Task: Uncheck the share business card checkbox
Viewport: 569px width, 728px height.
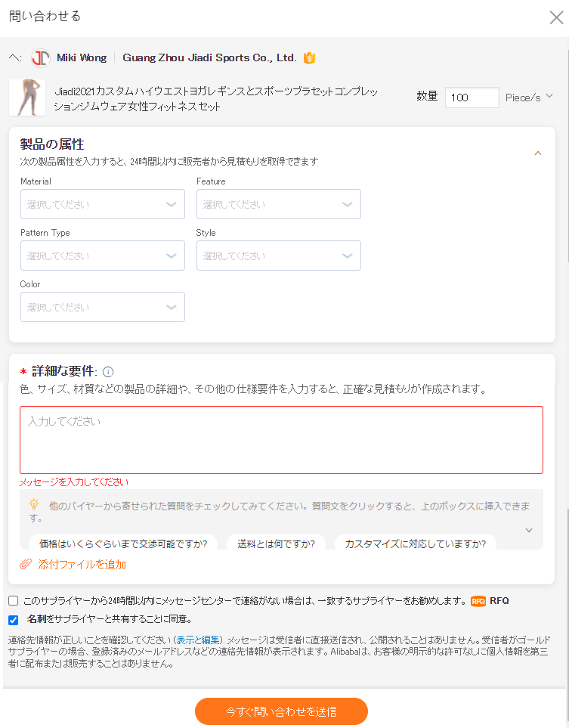Action: (x=14, y=620)
